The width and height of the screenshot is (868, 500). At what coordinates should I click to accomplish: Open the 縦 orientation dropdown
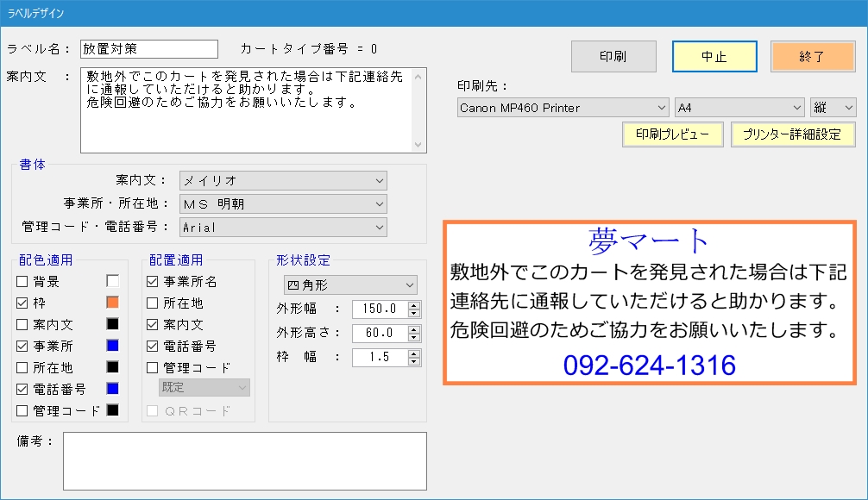coord(833,107)
